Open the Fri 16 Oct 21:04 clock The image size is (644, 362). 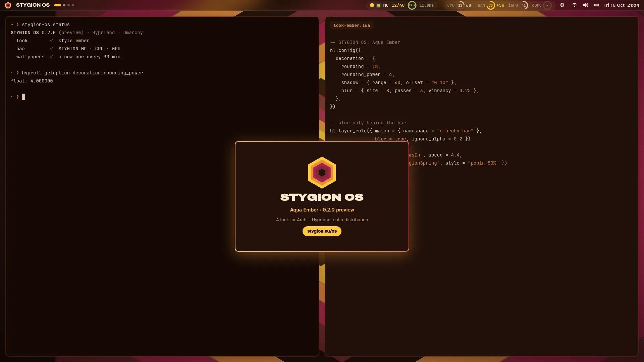pos(621,5)
